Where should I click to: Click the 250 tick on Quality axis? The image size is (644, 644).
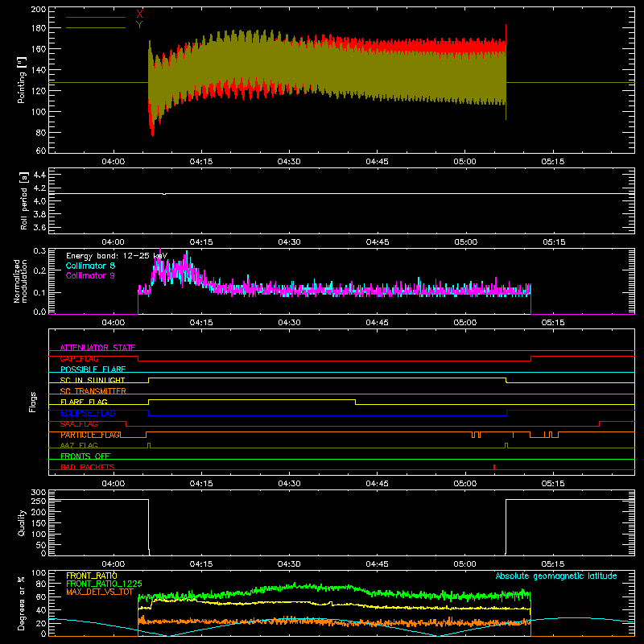[38, 501]
